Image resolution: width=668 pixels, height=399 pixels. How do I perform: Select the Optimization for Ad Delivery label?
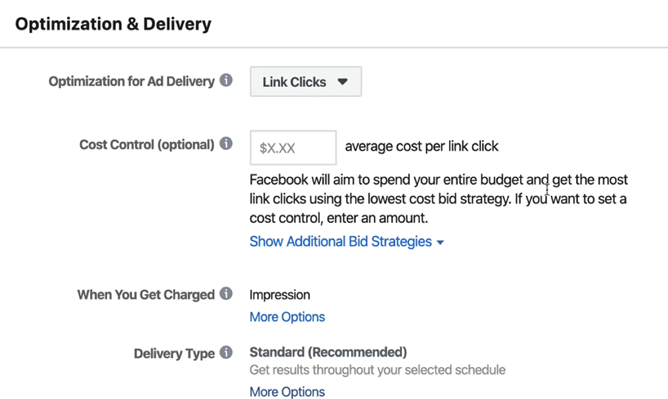[x=131, y=81]
